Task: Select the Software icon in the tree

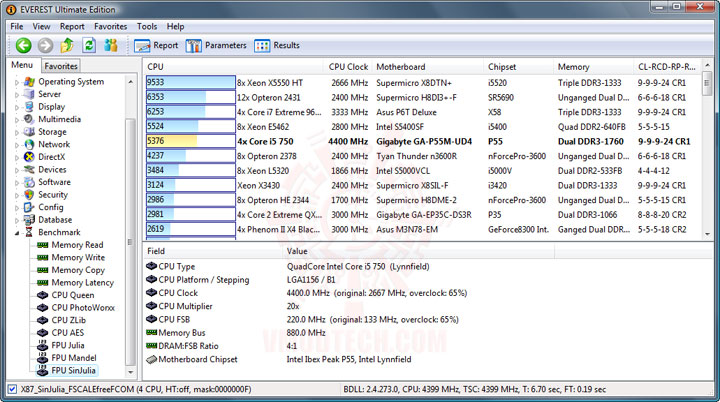Action: click(29, 182)
